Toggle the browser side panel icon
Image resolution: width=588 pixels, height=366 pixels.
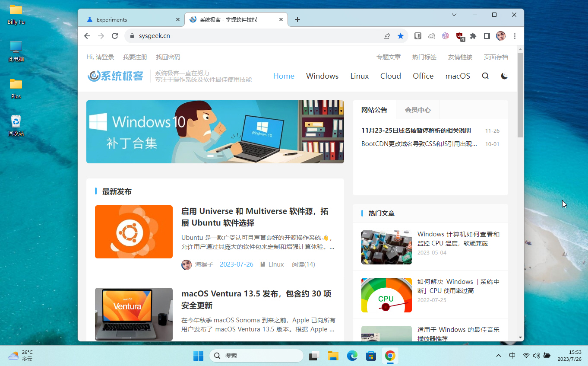pos(487,36)
